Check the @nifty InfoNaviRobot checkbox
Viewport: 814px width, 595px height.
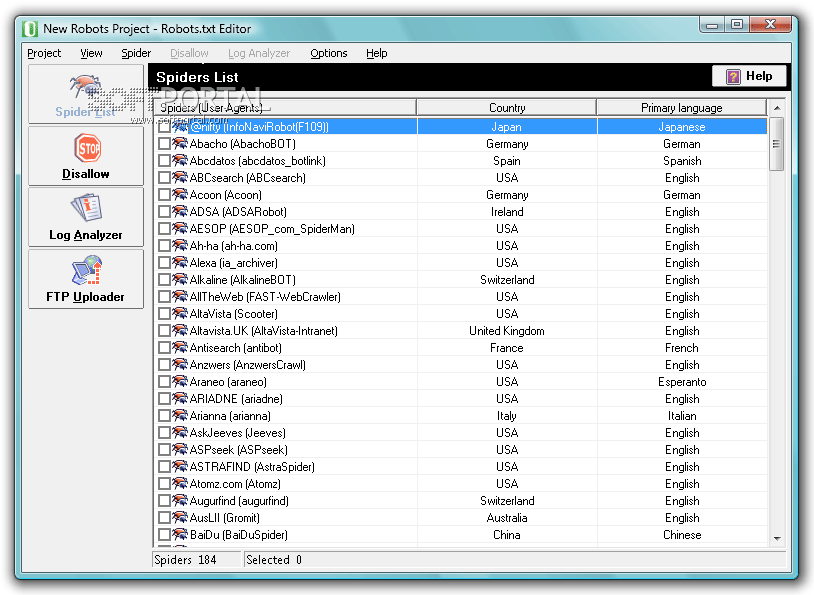(164, 127)
